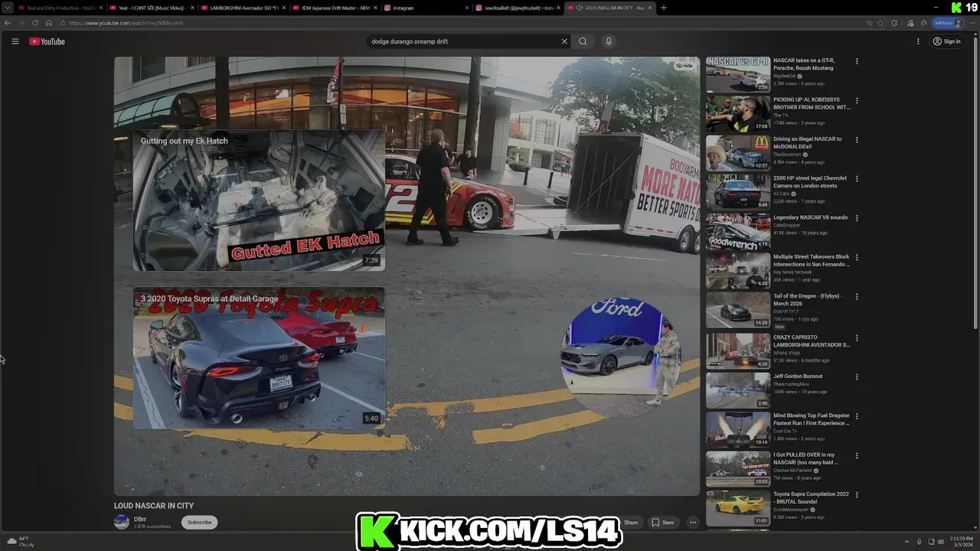The width and height of the screenshot is (980, 551).
Task: Click the magnifier search button
Action: tap(583, 41)
